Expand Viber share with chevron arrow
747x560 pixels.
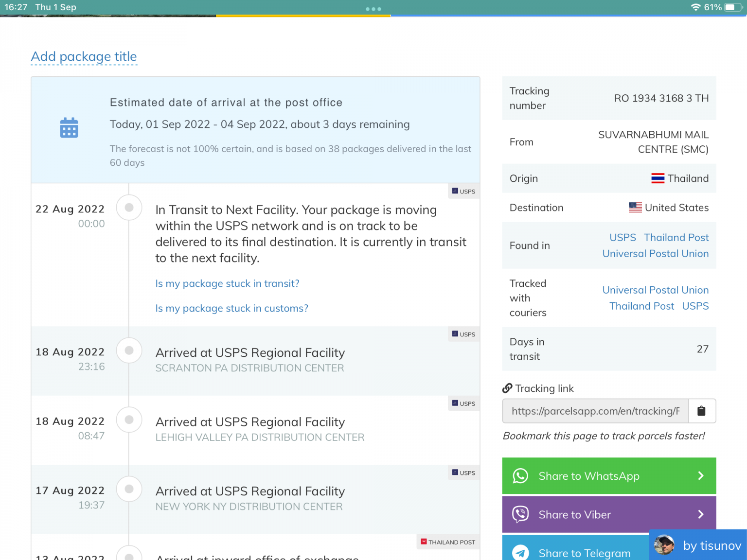point(701,514)
